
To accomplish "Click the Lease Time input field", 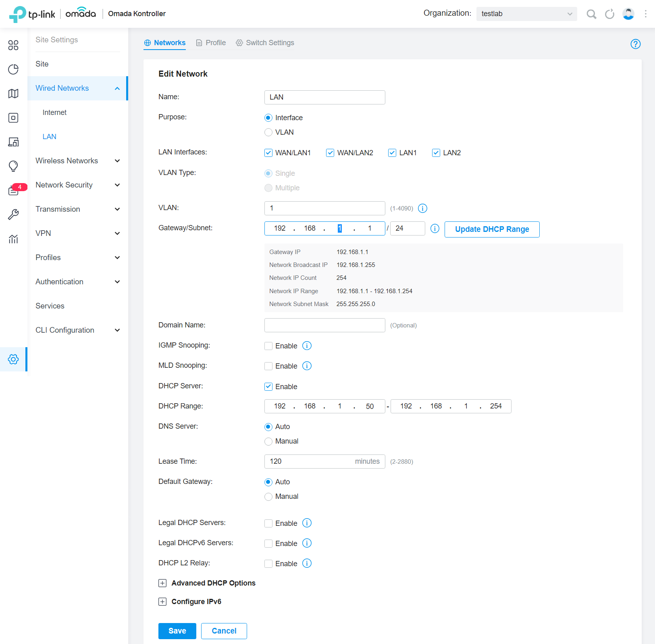I will (x=324, y=462).
